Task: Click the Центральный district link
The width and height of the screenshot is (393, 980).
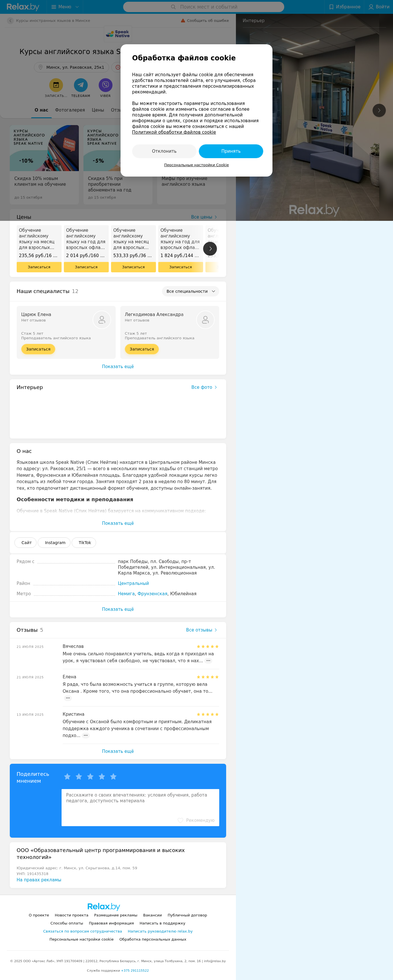Action: click(x=133, y=583)
